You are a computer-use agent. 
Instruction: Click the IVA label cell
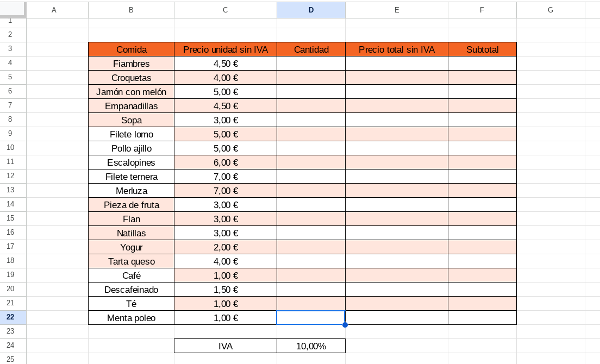(x=226, y=346)
